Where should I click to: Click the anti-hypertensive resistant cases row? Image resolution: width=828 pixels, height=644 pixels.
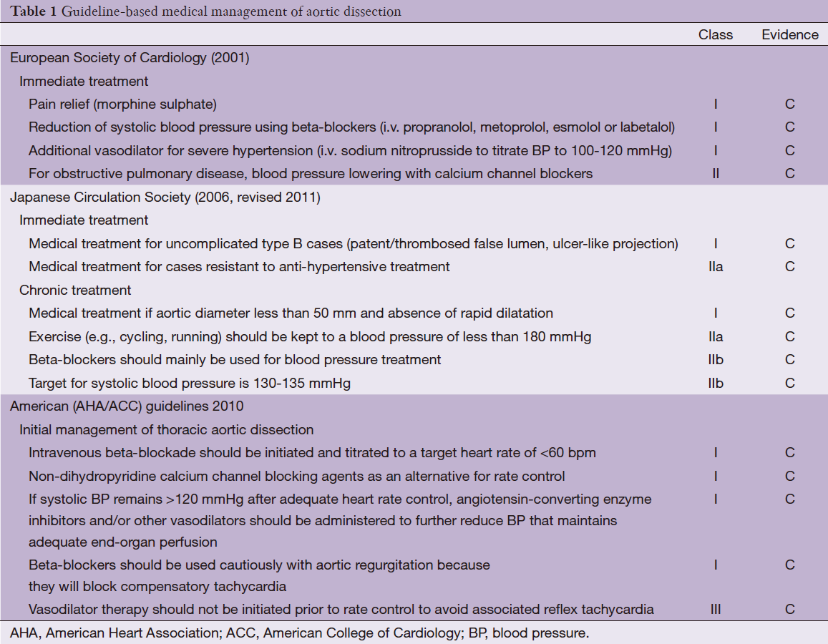pos(239,267)
